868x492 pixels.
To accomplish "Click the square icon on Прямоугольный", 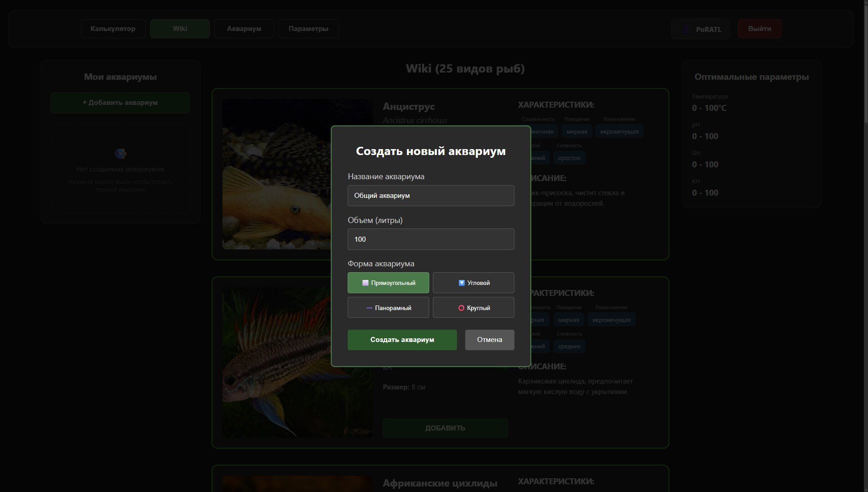I will 365,283.
